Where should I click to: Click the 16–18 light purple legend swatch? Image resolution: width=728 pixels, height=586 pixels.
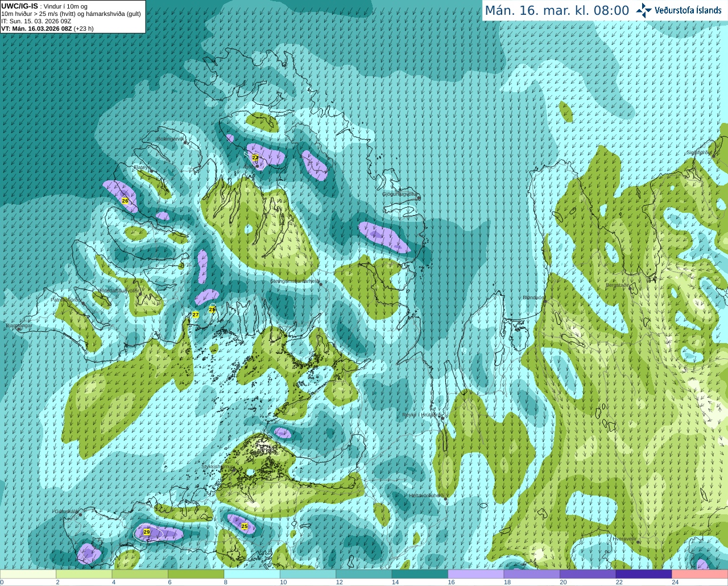476,574
